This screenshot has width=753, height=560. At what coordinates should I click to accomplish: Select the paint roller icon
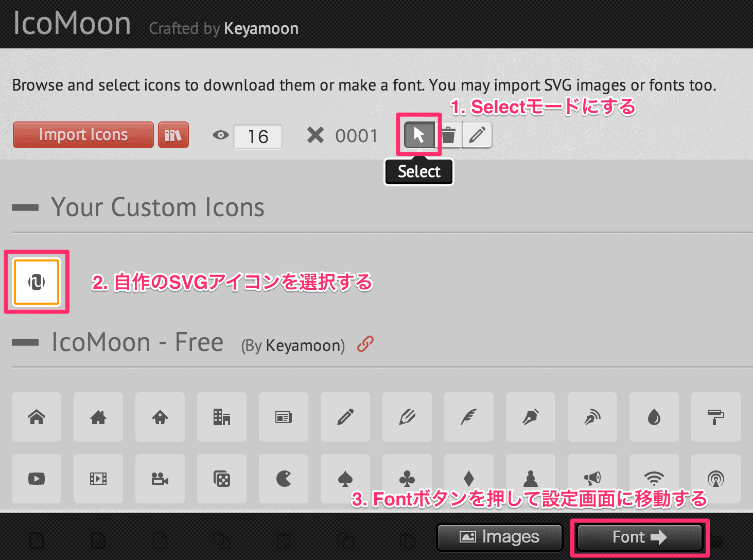[x=716, y=417]
